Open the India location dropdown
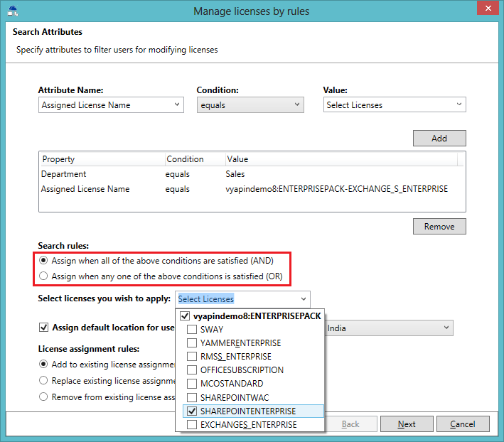 389,328
